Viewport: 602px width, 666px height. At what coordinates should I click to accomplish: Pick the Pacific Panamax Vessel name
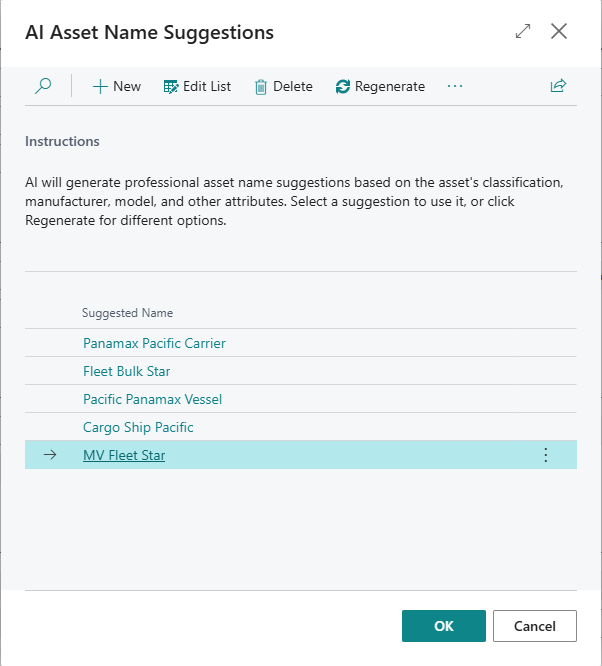pyautogui.click(x=152, y=399)
